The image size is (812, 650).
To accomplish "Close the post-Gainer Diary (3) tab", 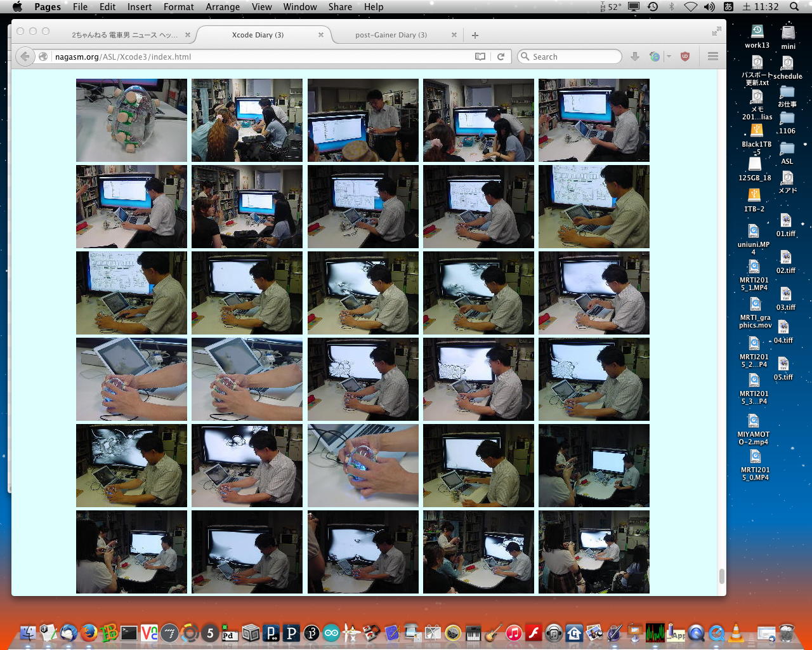I will pos(454,35).
